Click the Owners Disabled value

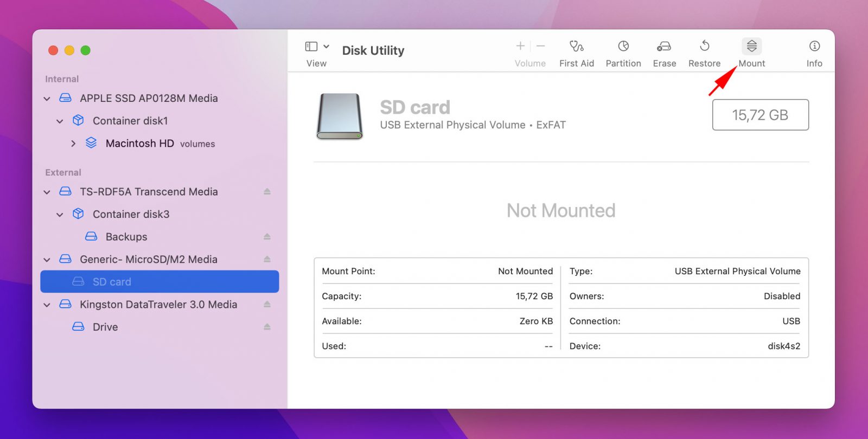coord(782,296)
